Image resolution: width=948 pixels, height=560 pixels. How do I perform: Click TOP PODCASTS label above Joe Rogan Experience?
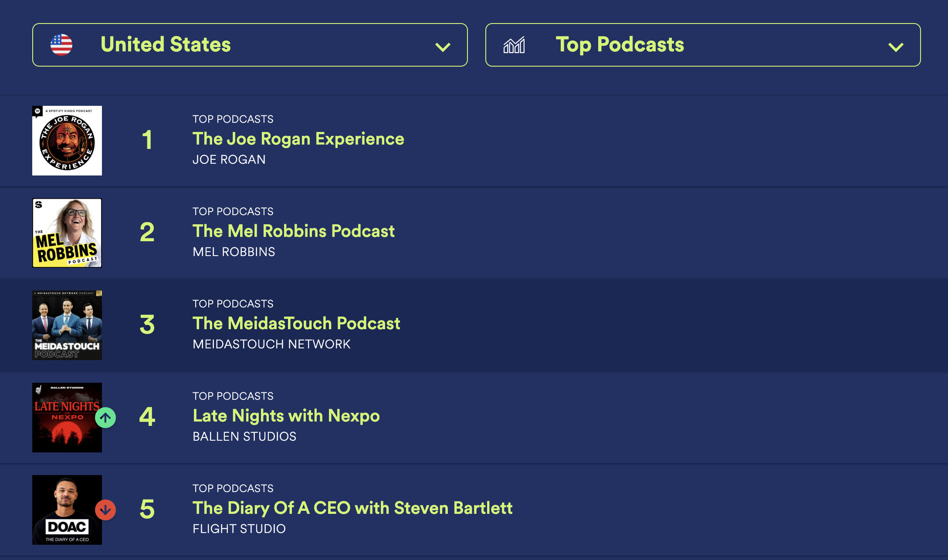[233, 119]
